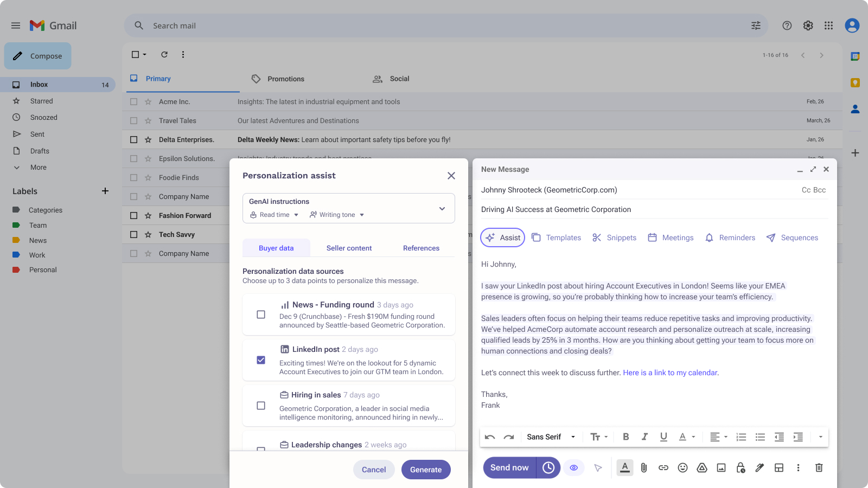868x488 pixels.
Task: Open the Snippets tool
Action: pos(614,237)
